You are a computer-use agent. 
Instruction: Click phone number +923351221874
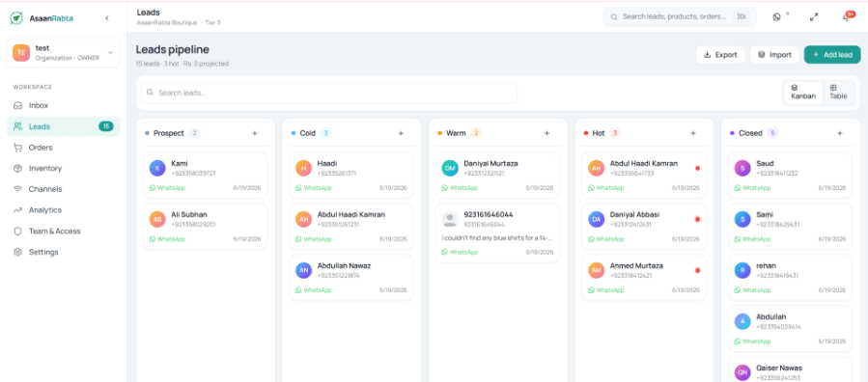[x=339, y=275]
